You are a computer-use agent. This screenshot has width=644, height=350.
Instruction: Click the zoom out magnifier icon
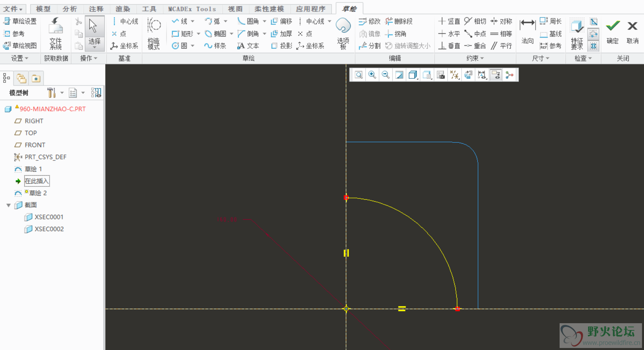pyautogui.click(x=386, y=75)
